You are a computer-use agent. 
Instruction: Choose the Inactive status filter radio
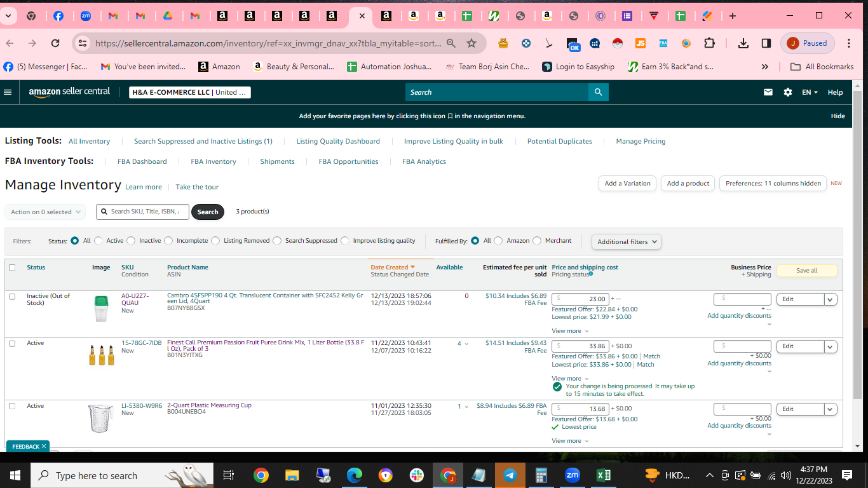[131, 241]
